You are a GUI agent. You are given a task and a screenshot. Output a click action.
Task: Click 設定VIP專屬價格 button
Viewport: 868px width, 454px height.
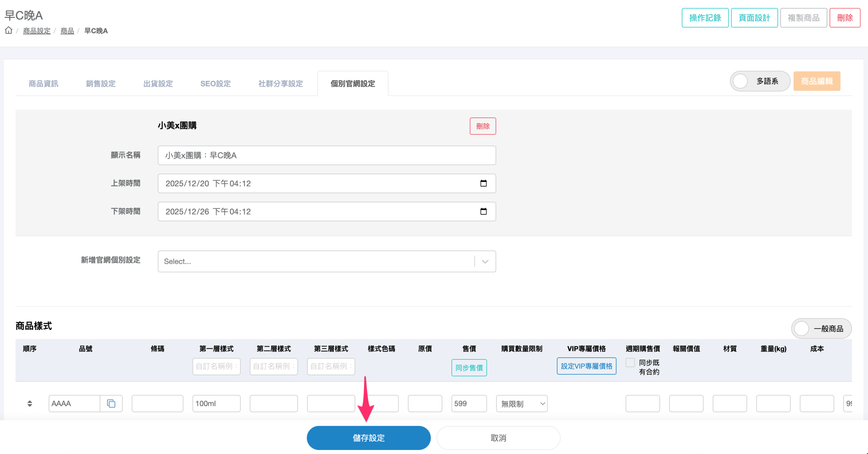click(586, 366)
